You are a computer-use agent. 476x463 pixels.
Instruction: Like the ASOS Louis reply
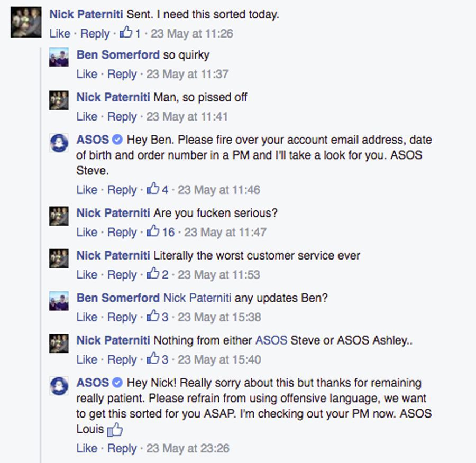pos(87,448)
